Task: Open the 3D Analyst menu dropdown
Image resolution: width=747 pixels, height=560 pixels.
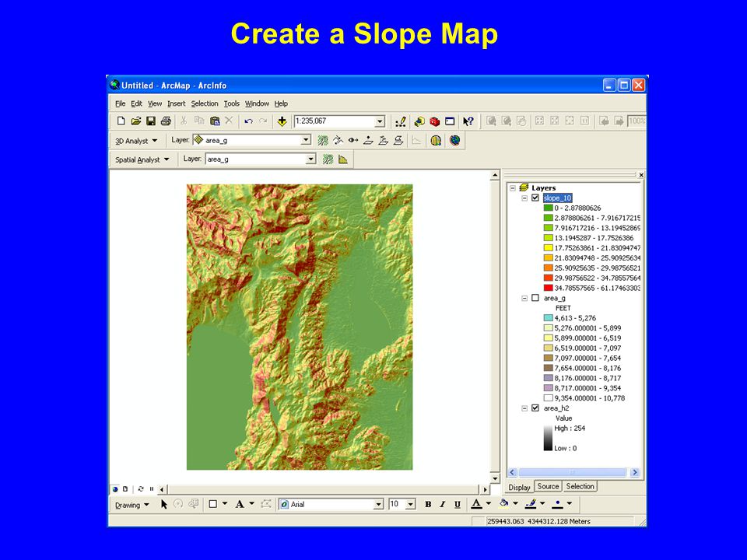Action: click(136, 141)
